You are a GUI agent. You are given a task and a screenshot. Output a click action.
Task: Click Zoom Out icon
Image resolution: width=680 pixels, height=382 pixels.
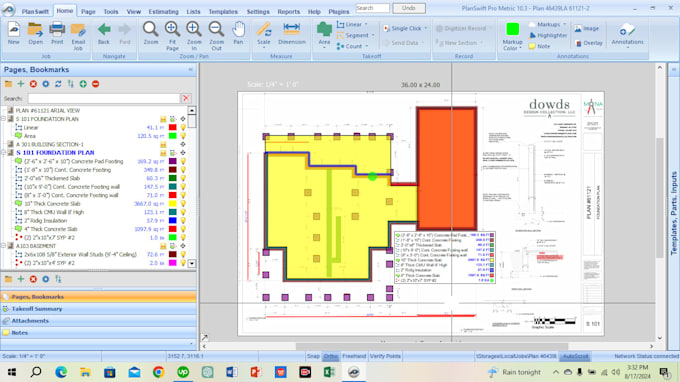[216, 36]
